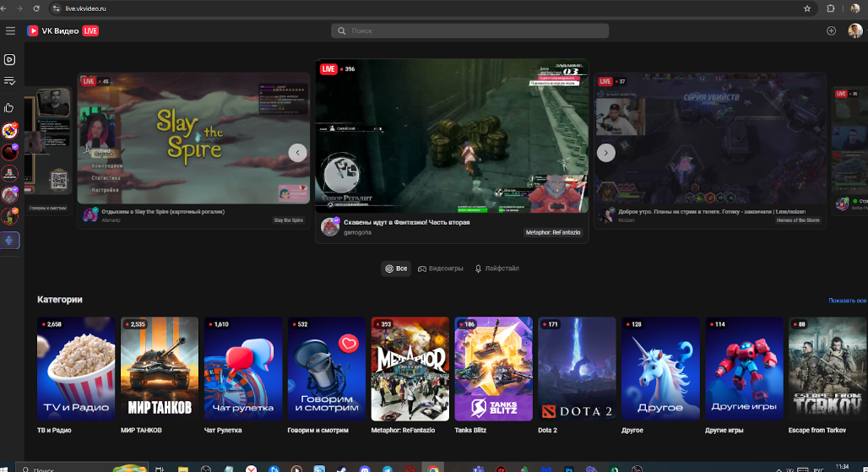
Task: Select the Все filter tab
Action: (x=396, y=269)
